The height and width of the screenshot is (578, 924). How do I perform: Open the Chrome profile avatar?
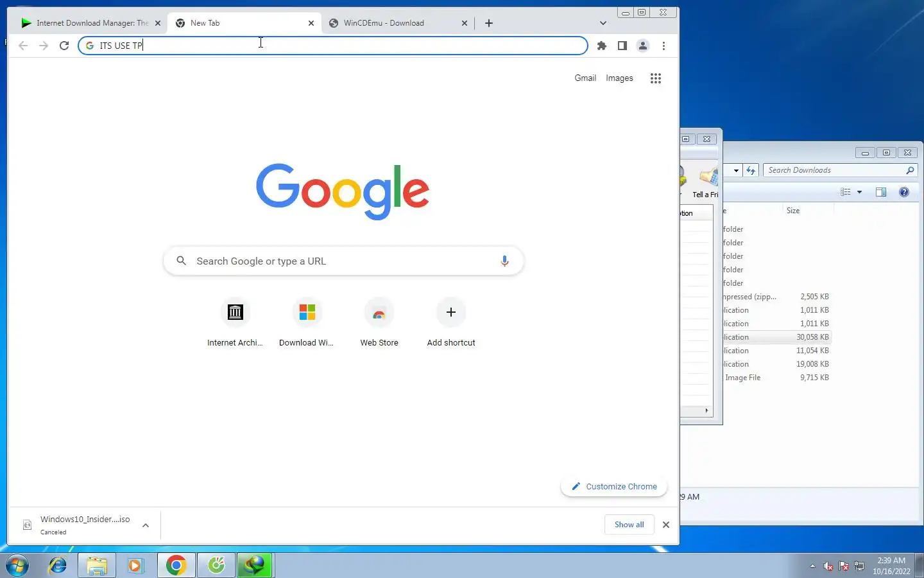click(x=643, y=46)
